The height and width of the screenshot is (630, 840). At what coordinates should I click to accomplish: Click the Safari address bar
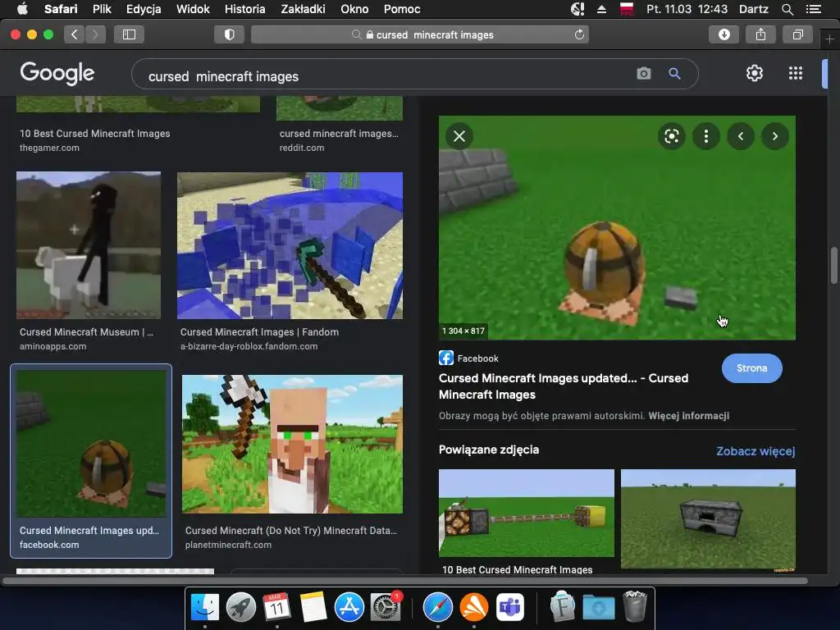tap(419, 34)
